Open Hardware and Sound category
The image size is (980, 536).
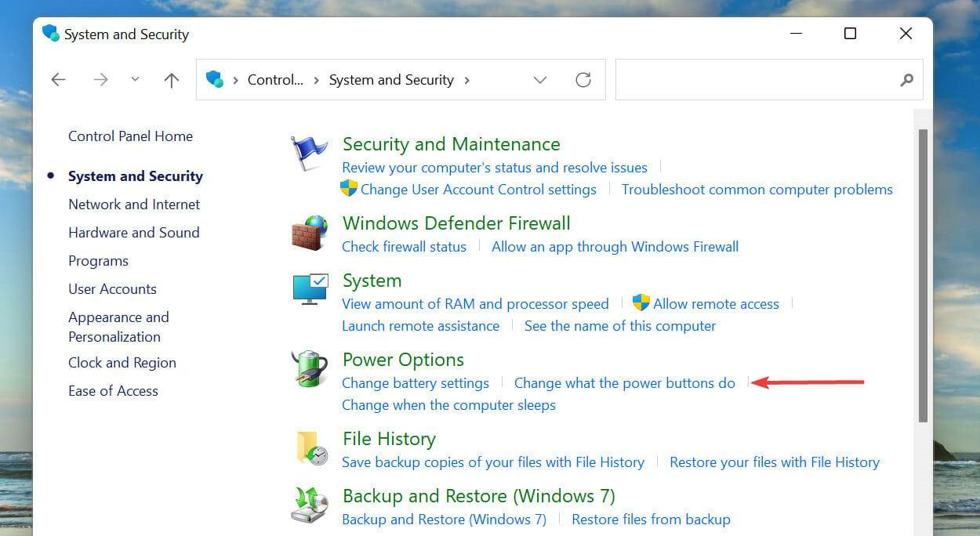[134, 233]
